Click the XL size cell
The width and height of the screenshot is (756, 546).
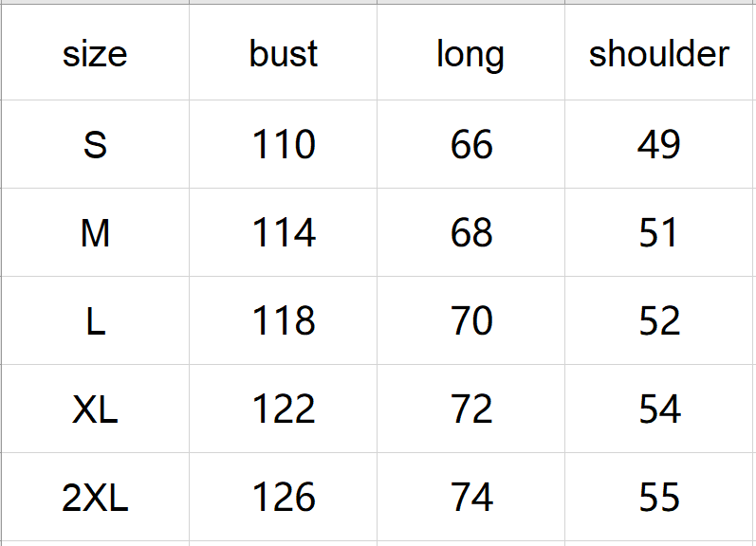click(95, 409)
